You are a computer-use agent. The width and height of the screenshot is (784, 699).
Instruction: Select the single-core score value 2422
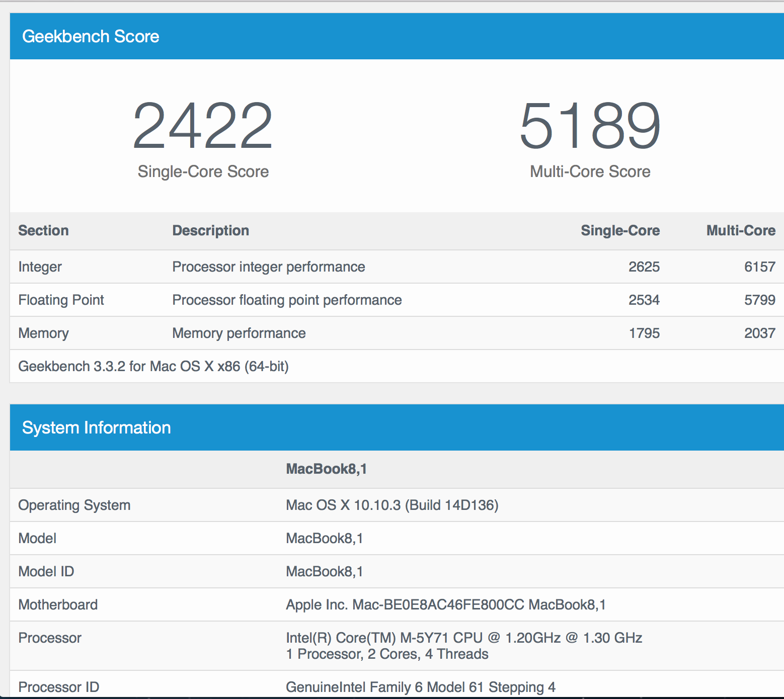(x=203, y=126)
